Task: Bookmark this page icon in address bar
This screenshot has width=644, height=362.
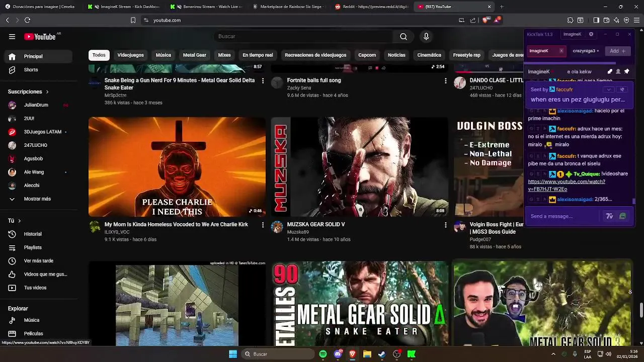Action: pos(133,20)
